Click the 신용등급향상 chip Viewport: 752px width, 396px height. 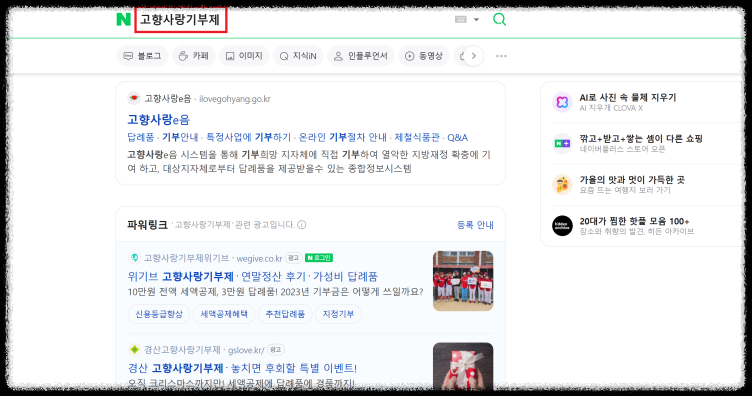[x=159, y=314]
